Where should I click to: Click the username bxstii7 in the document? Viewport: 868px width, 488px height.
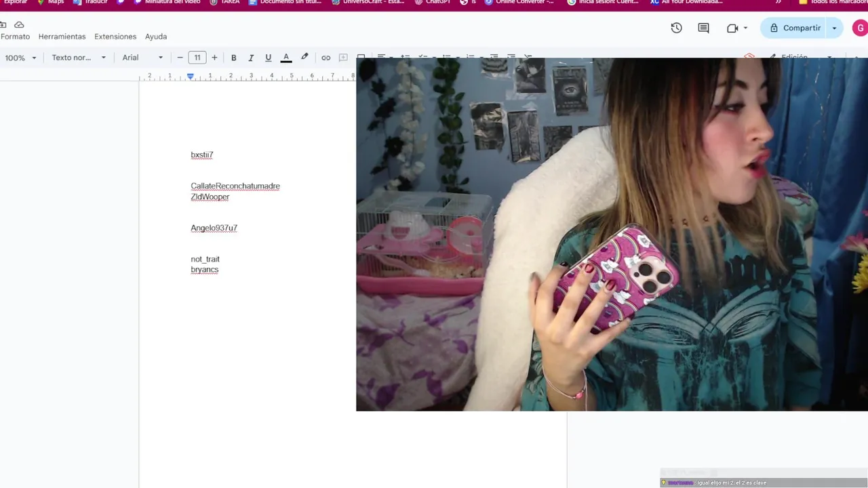coord(202,155)
